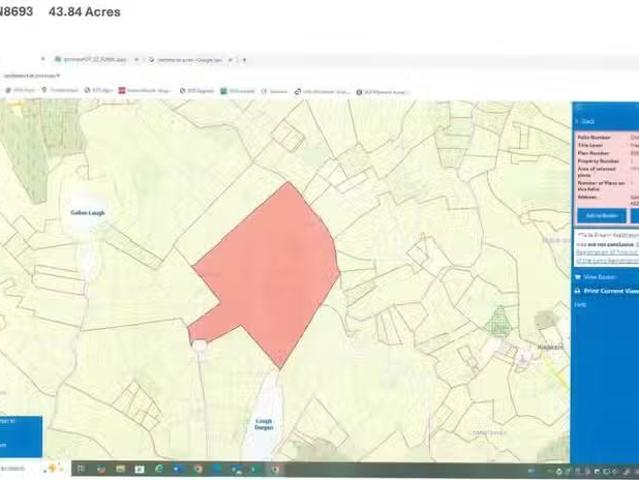The image size is (639, 480).
Task: Open the Help link in side panel
Action: (x=580, y=304)
